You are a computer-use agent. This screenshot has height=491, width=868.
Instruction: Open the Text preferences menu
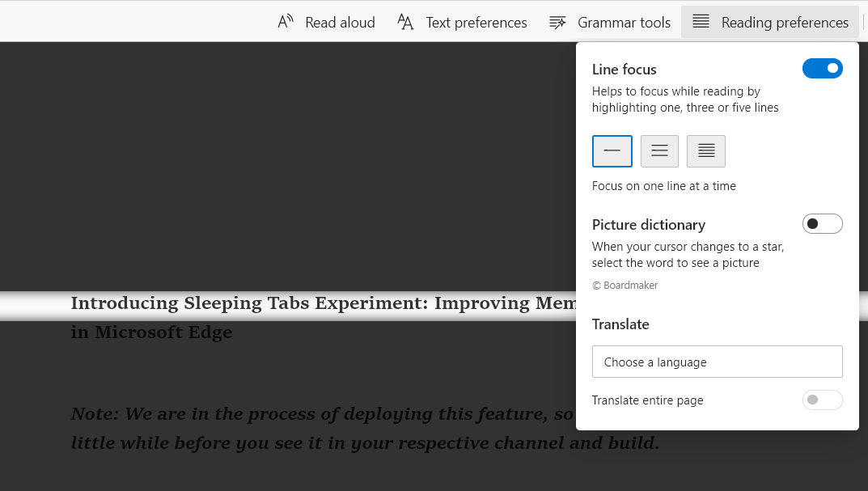[462, 22]
